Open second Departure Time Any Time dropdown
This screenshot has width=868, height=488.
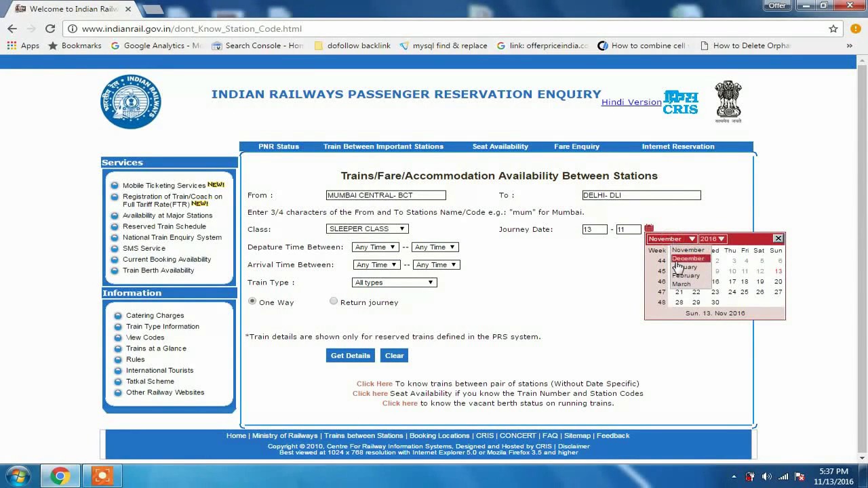point(435,247)
